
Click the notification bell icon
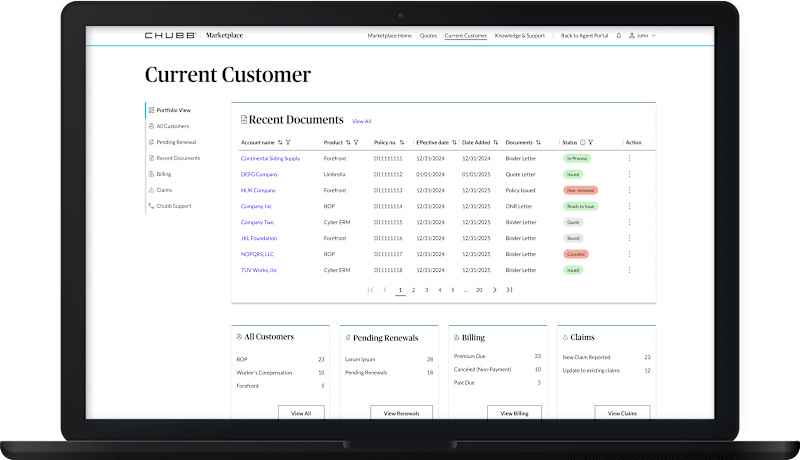[x=618, y=36]
